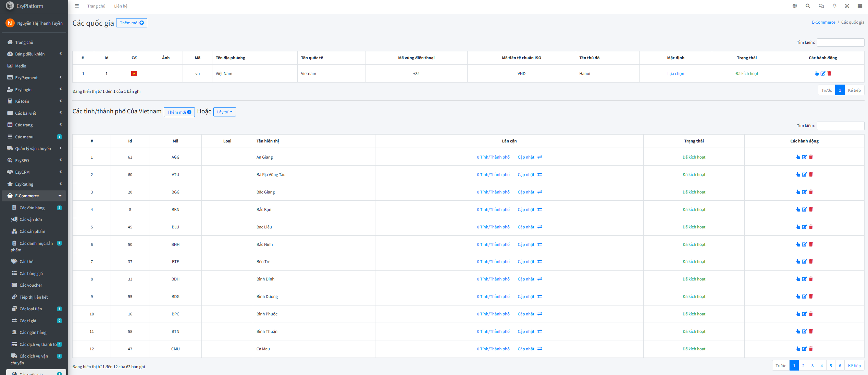Toggle the Bạc Liêu activation status
This screenshot has height=375, width=868.
[x=694, y=227]
